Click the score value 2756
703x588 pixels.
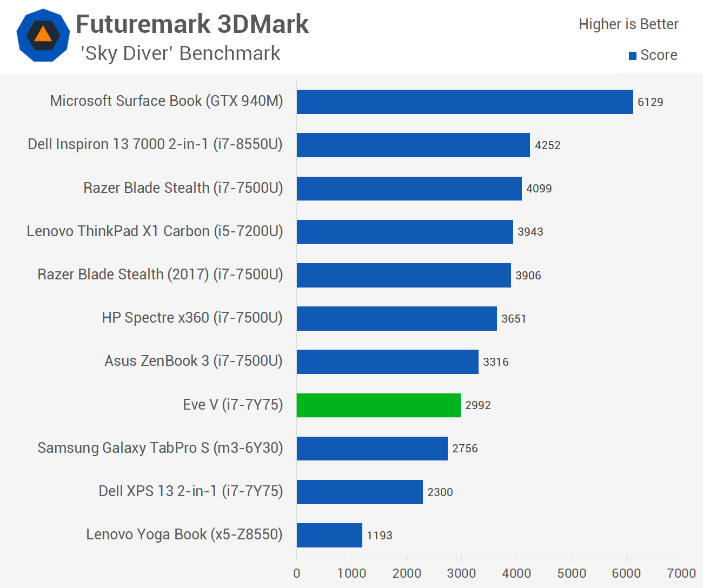click(x=465, y=449)
